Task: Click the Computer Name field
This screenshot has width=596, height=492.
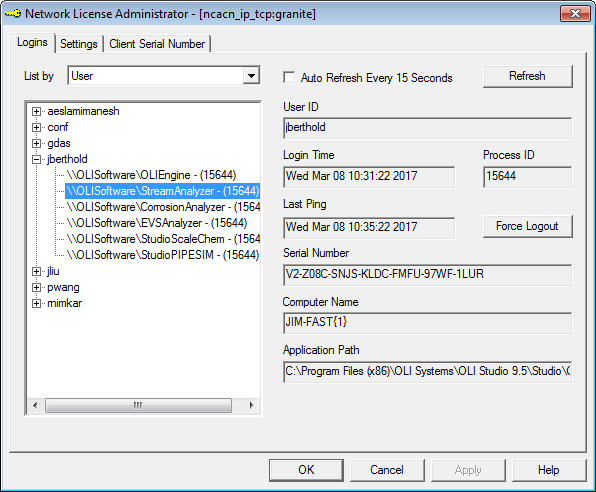Action: pyautogui.click(x=428, y=323)
